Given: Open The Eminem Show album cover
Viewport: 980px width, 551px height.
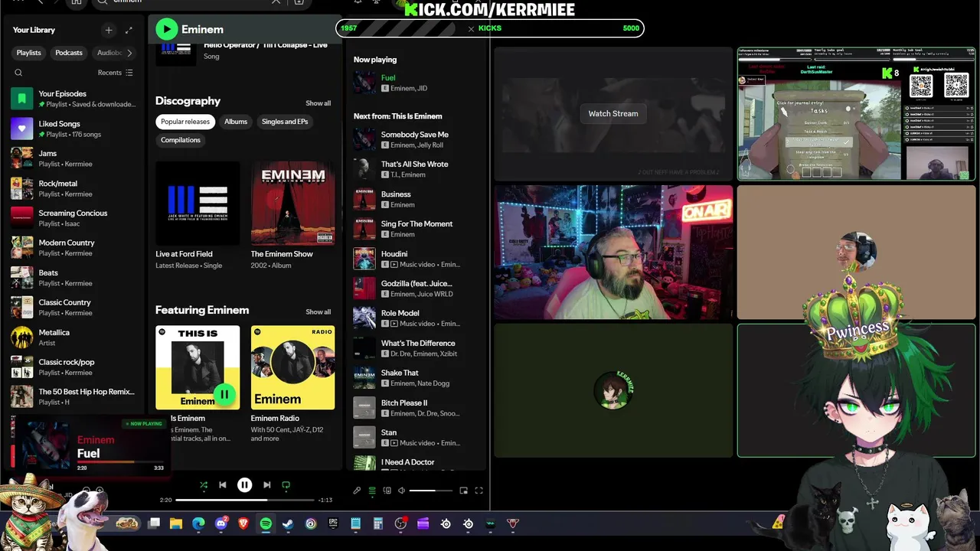Looking at the screenshot, I should click(292, 203).
